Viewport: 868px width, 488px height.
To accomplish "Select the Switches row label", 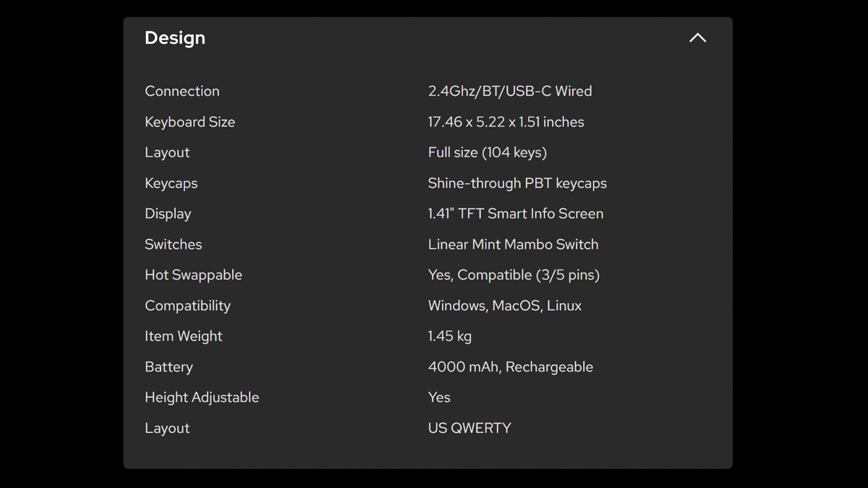I will (174, 244).
